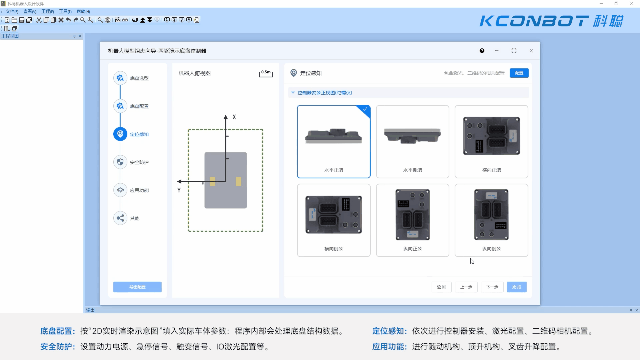640x360 pixels.
Task: Click the 上一步 previous step button
Action: (x=466, y=287)
